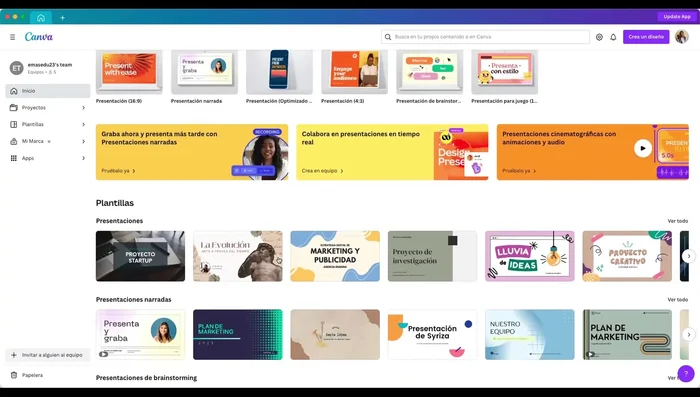Choose Presentación (Optimizado...) phone design type

[279, 72]
